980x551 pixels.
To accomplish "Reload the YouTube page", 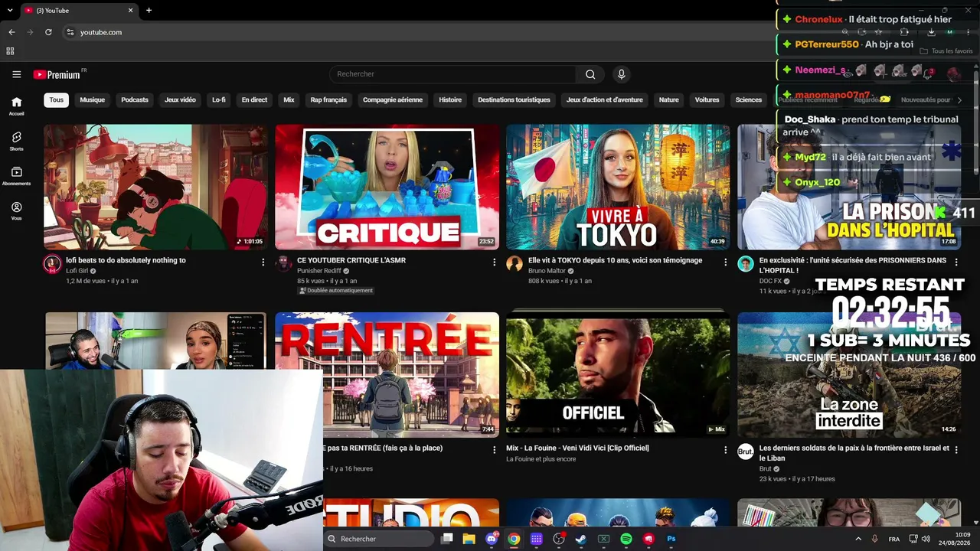I will 48,32.
